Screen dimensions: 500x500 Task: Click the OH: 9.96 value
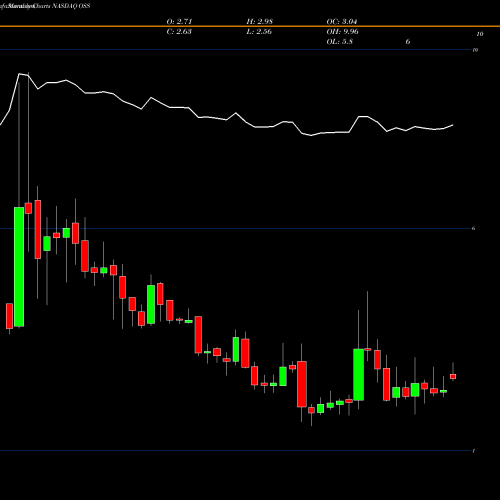click(x=342, y=32)
